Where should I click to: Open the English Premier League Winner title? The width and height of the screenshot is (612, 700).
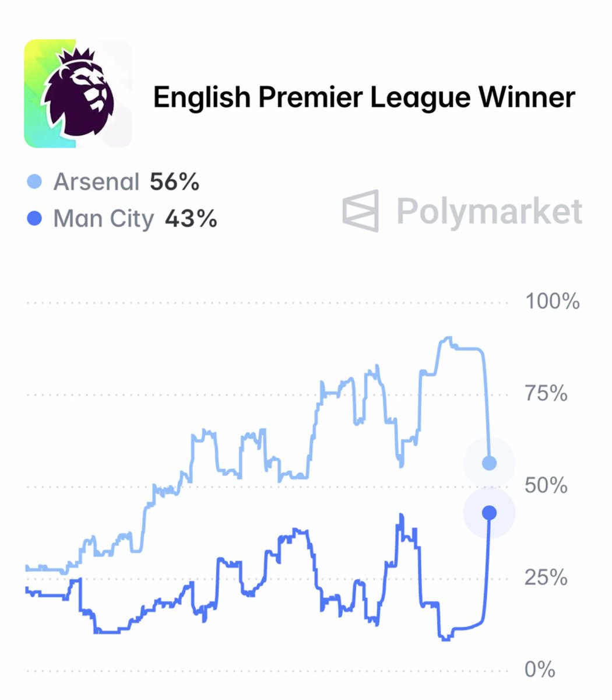(x=364, y=97)
